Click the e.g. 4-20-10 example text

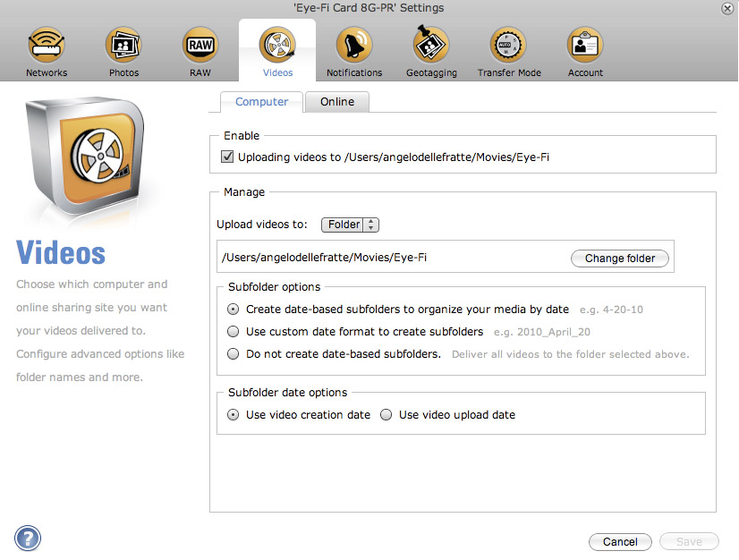tap(611, 310)
